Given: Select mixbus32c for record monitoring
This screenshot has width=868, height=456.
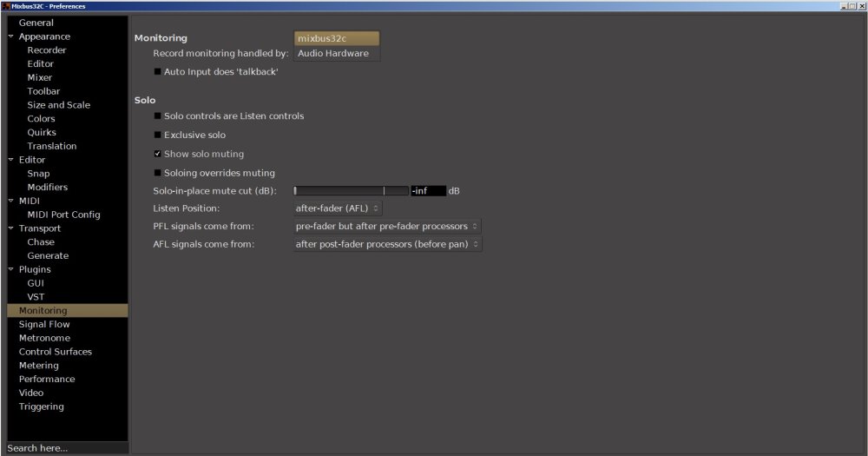Looking at the screenshot, I should [x=337, y=38].
